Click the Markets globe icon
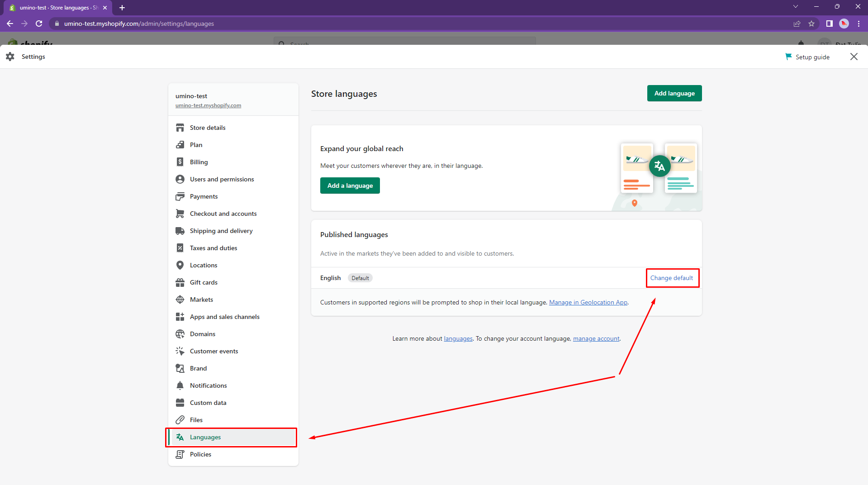Image resolution: width=868 pixels, height=485 pixels. (x=180, y=300)
